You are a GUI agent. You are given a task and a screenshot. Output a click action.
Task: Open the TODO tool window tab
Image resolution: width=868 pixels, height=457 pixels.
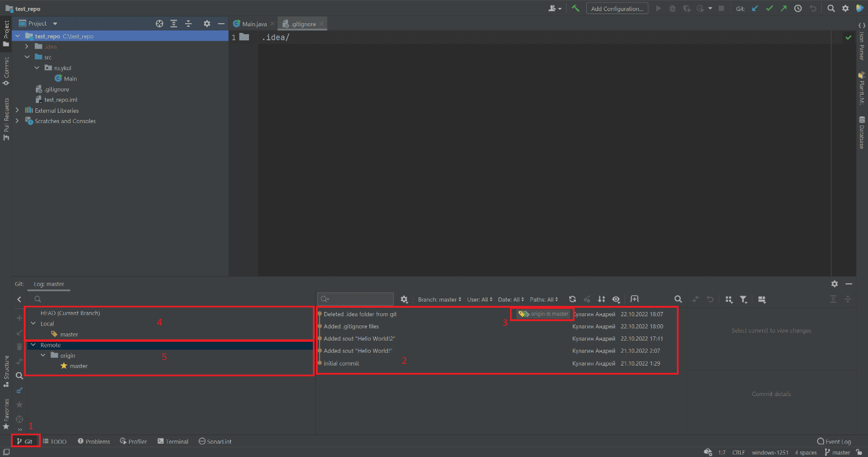pyautogui.click(x=55, y=441)
